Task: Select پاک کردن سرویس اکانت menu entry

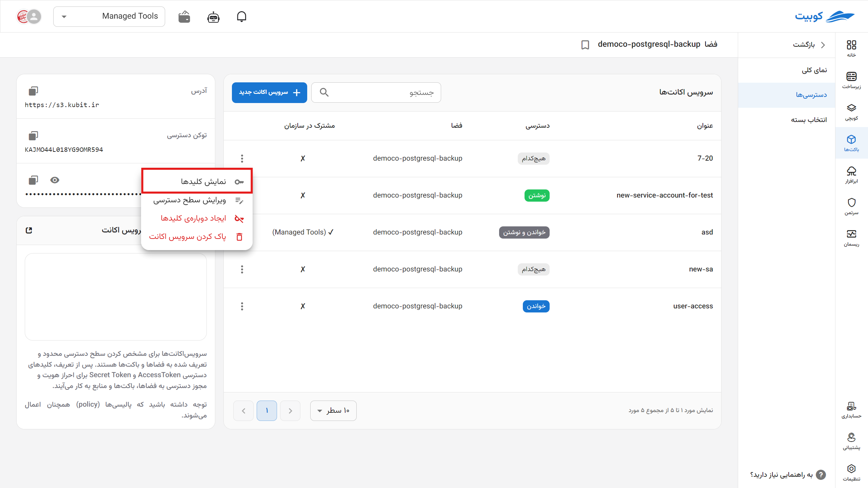Action: tap(197, 237)
